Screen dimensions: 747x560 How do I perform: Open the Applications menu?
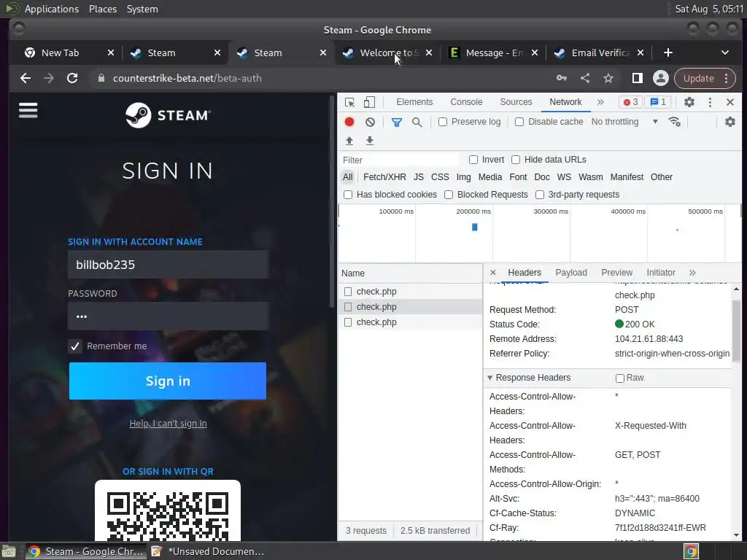[52, 9]
